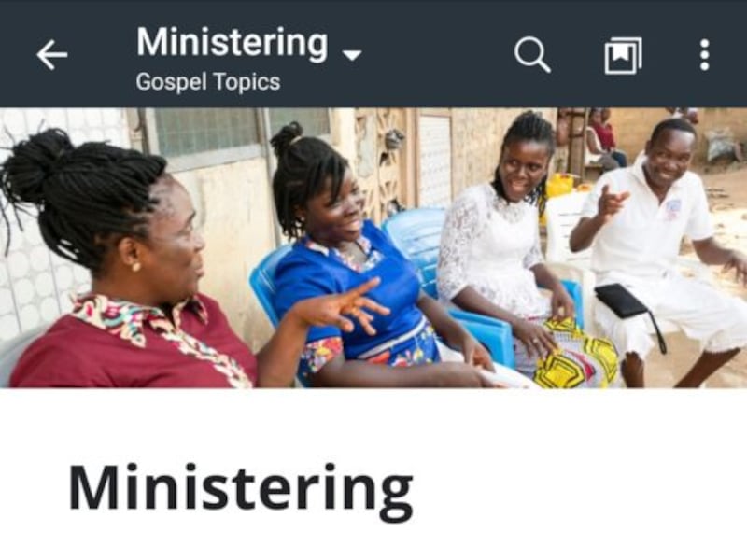Open search with the magnifying glass icon
This screenshot has height=560, width=747.
pyautogui.click(x=532, y=55)
